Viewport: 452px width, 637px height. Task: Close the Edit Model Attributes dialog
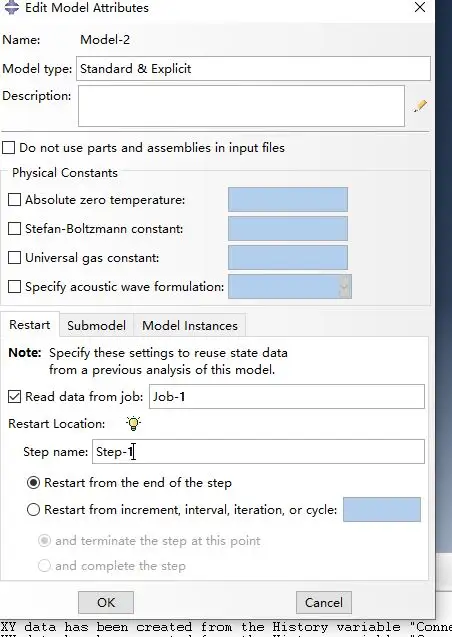420,7
